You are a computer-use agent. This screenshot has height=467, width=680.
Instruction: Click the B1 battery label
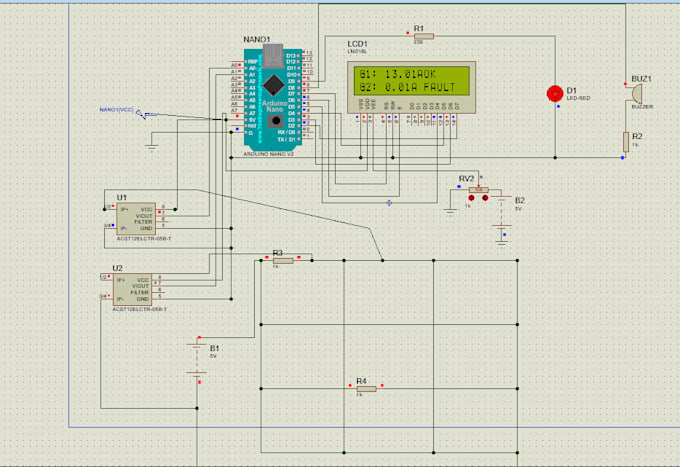pos(215,348)
